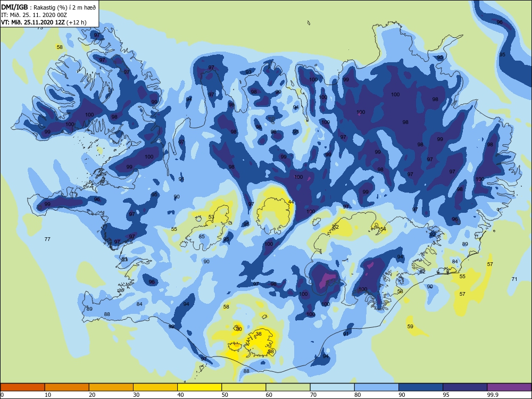Click the legend tick label 70
This screenshot has width=532, height=399.
pos(313,395)
